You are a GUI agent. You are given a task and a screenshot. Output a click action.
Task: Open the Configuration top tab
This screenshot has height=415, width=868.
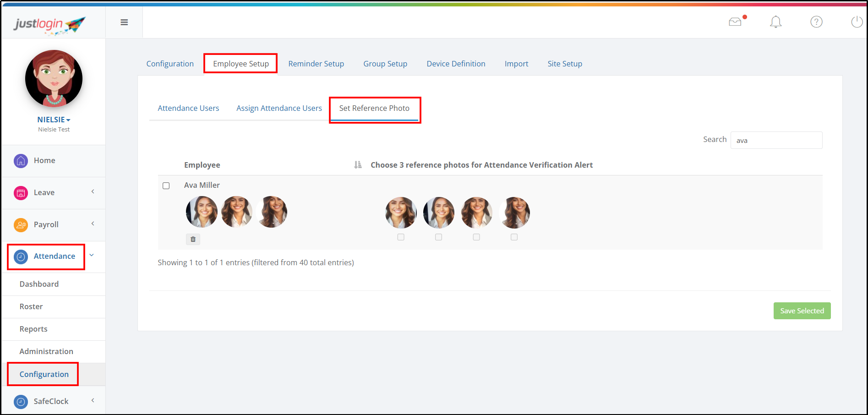pos(170,64)
